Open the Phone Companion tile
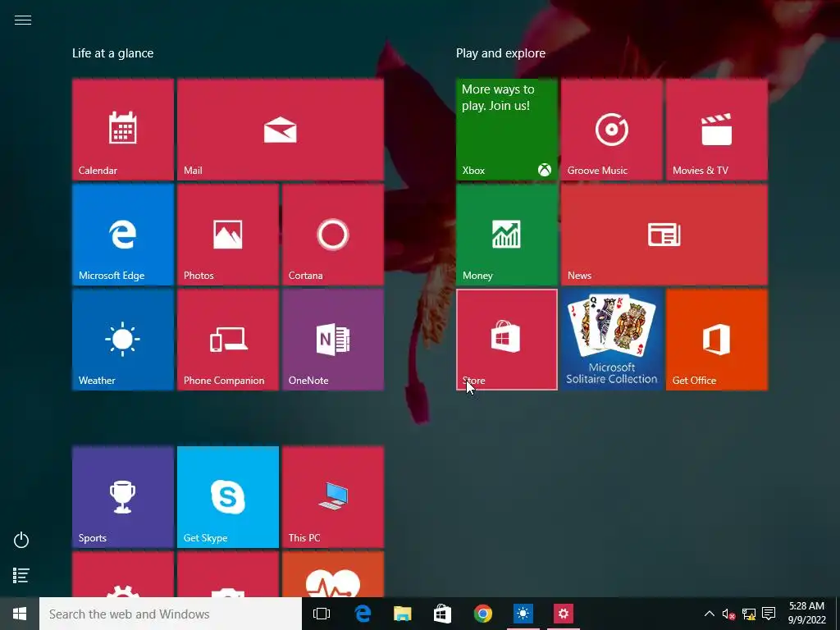Screen dimensions: 840x630 [228, 340]
